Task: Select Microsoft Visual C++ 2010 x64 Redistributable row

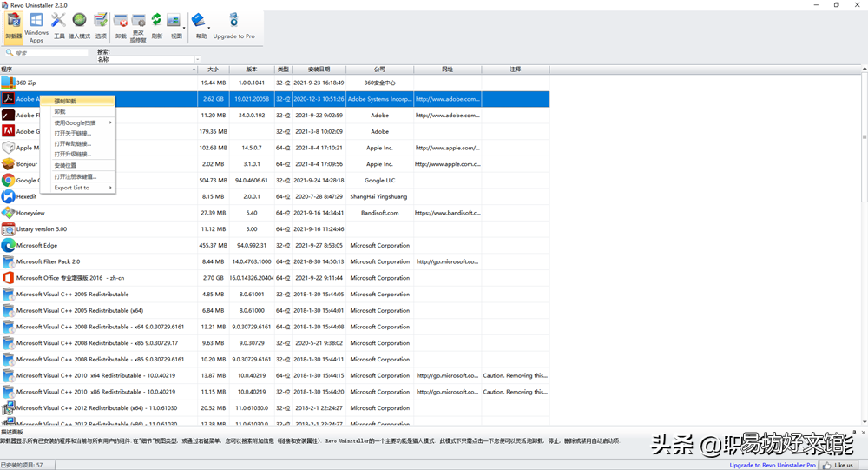Action: coord(274,375)
